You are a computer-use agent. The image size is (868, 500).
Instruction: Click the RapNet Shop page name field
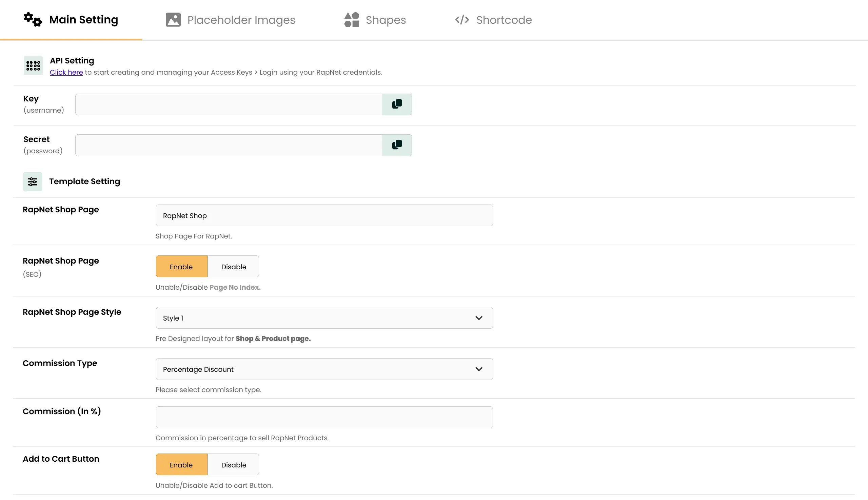tap(324, 215)
